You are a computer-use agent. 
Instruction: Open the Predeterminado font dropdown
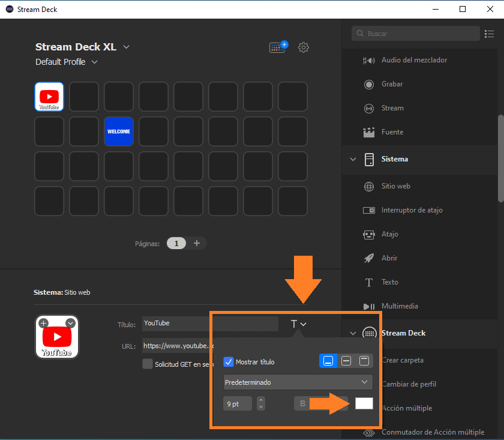(x=297, y=382)
